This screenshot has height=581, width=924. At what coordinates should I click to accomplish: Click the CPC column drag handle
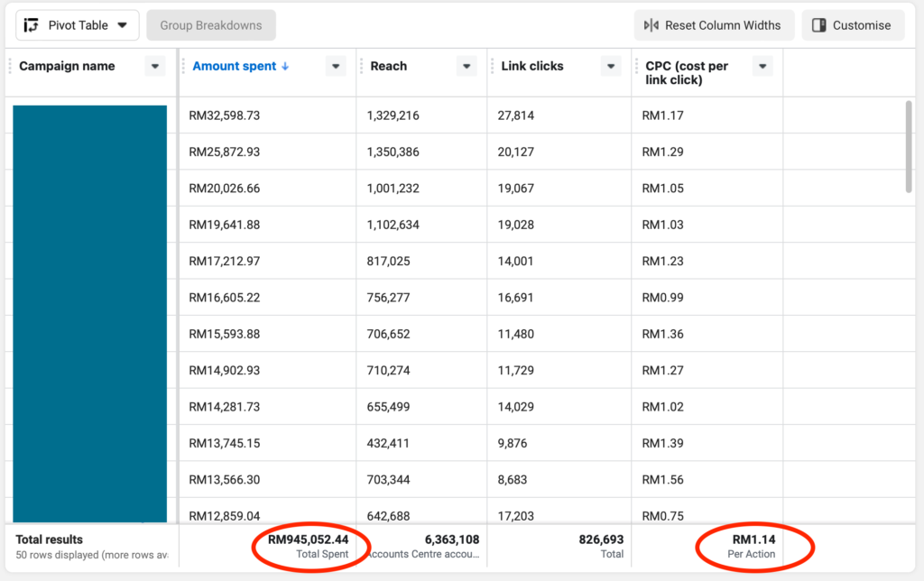pos(637,66)
